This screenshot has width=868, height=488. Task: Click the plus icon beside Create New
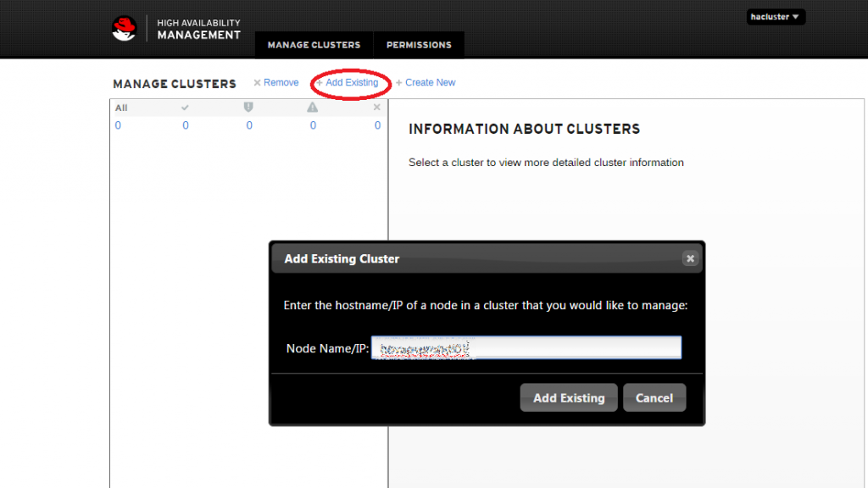400,82
